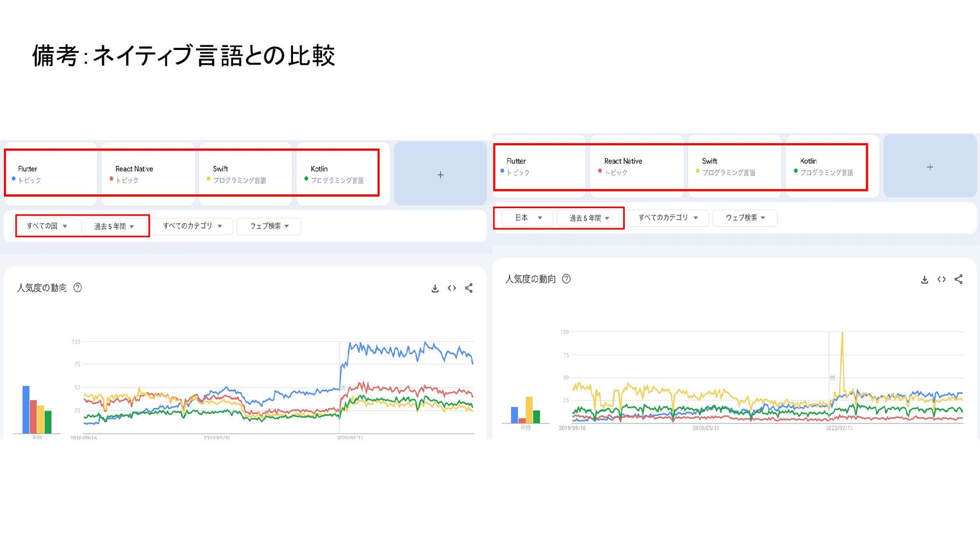Open right panel すべてのカテゴリ dropdown
The width and height of the screenshot is (980, 551).
[668, 218]
